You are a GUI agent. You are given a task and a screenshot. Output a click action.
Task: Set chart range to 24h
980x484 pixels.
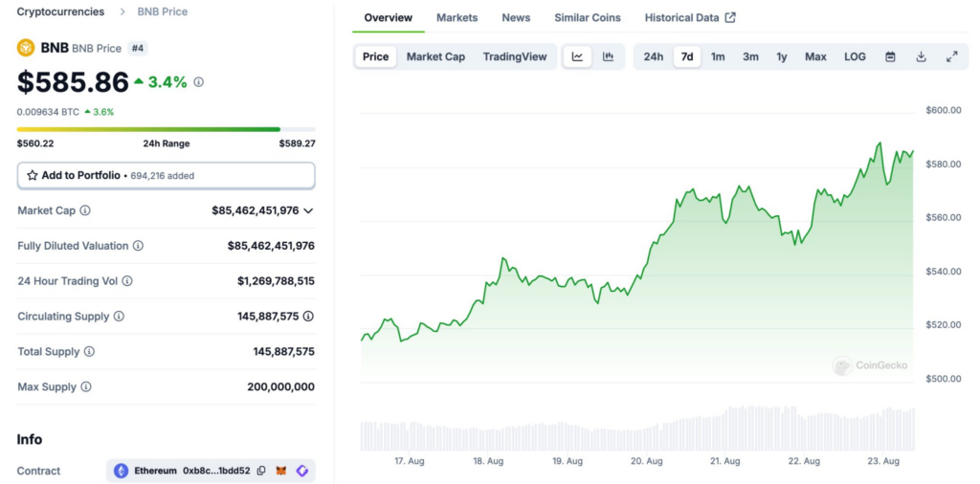tap(654, 56)
